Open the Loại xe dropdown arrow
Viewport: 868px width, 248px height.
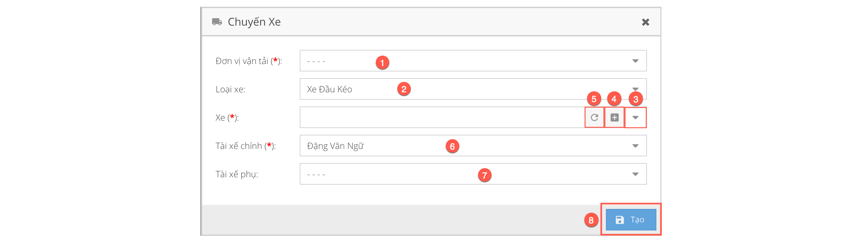635,88
